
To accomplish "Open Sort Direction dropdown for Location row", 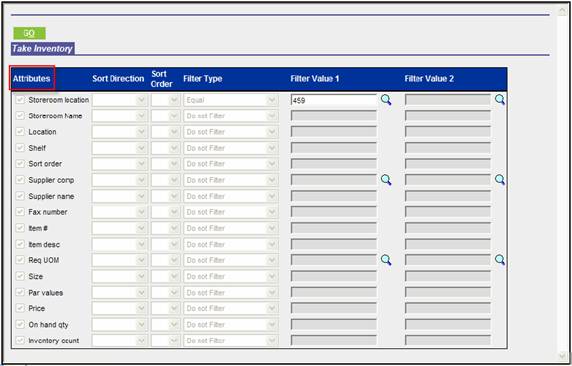I will click(x=120, y=132).
